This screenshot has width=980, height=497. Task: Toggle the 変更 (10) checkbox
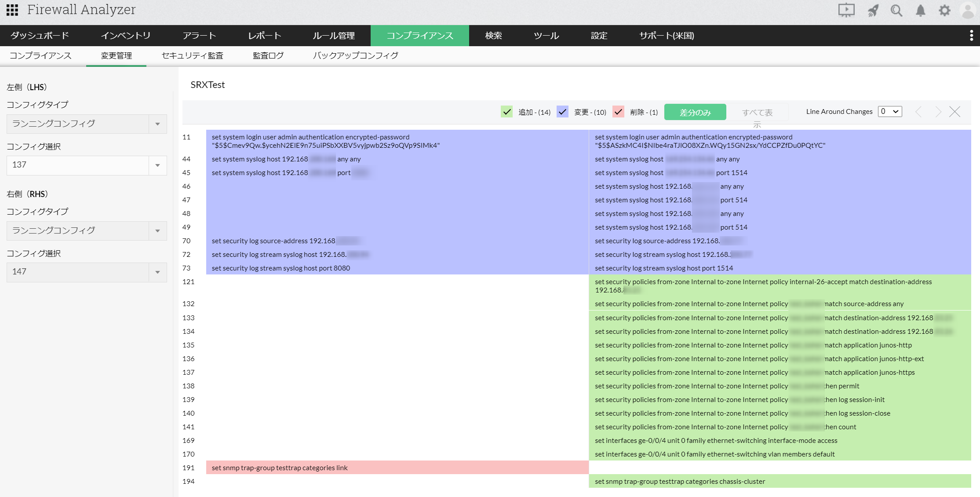pos(562,112)
